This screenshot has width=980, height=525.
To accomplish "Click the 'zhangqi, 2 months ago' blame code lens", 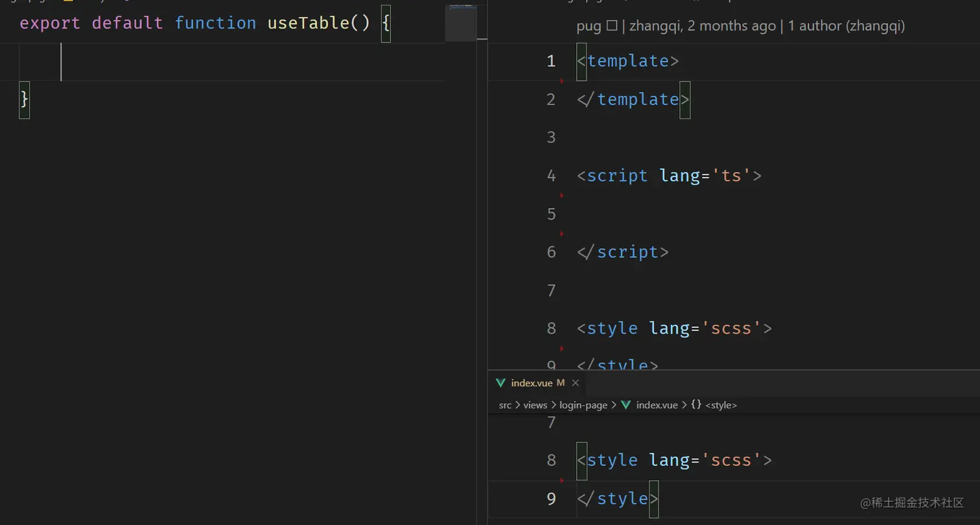I will click(703, 26).
